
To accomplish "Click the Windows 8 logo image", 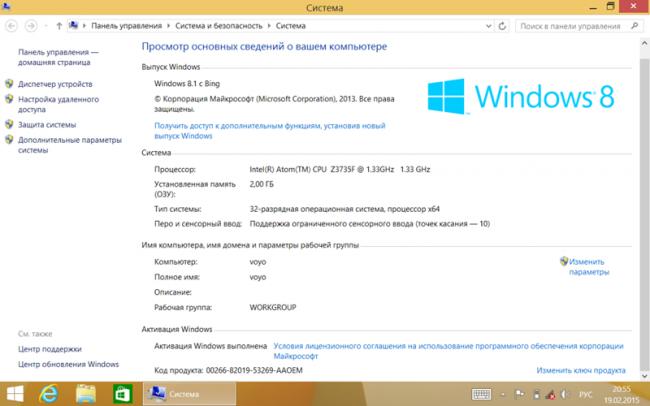I will (521, 96).
